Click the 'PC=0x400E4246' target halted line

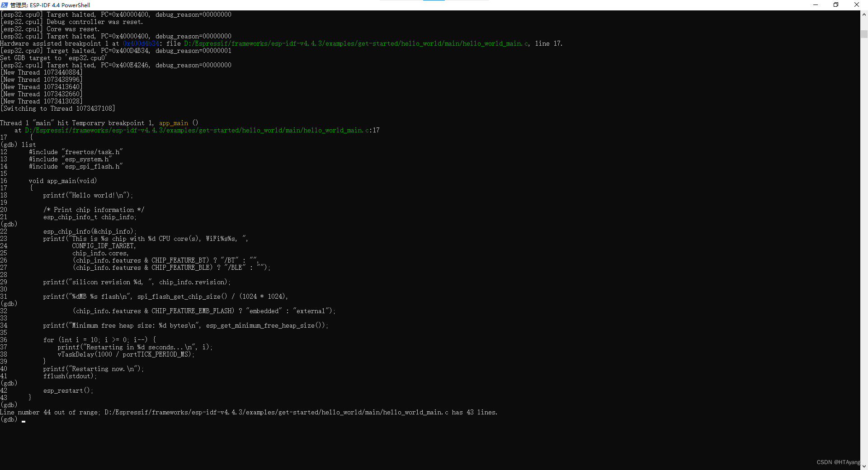(x=116, y=65)
